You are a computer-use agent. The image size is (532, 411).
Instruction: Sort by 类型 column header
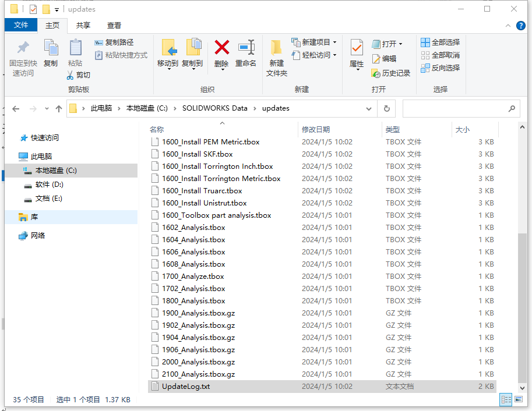point(393,130)
